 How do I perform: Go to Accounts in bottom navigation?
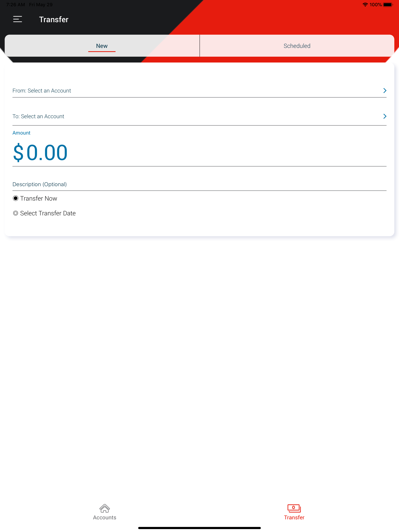(x=104, y=517)
